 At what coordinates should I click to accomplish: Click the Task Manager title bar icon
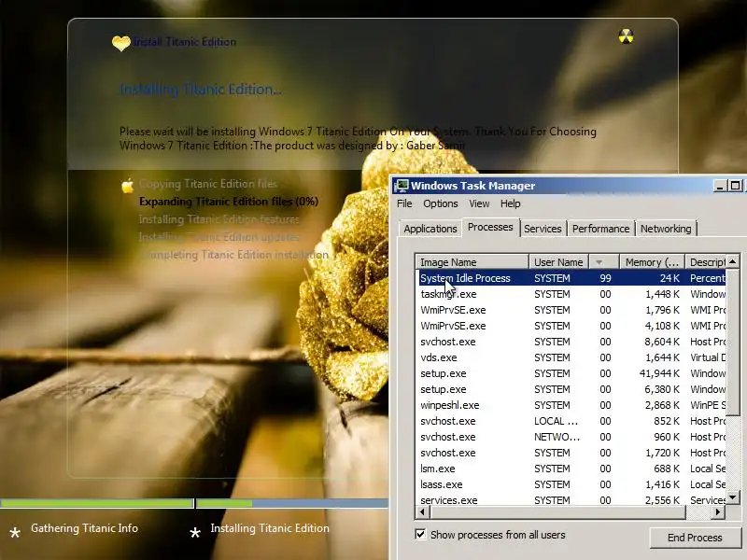click(402, 186)
